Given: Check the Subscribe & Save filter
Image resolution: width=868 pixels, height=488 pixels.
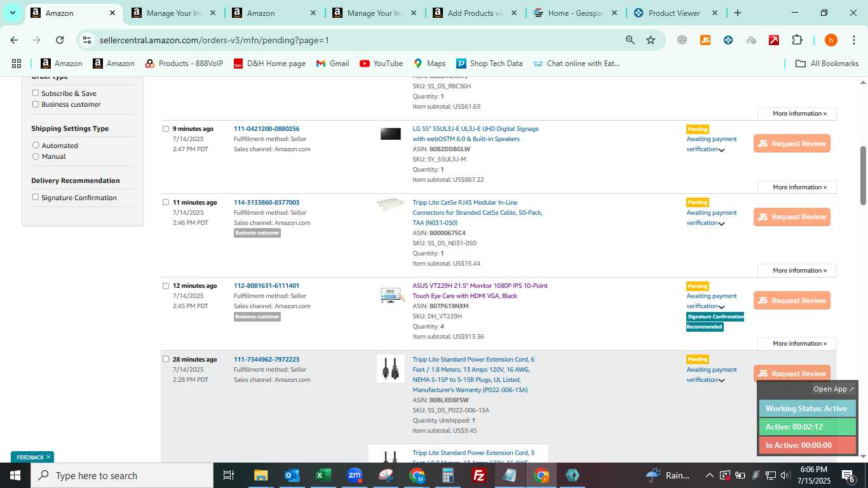Looking at the screenshot, I should tap(36, 93).
